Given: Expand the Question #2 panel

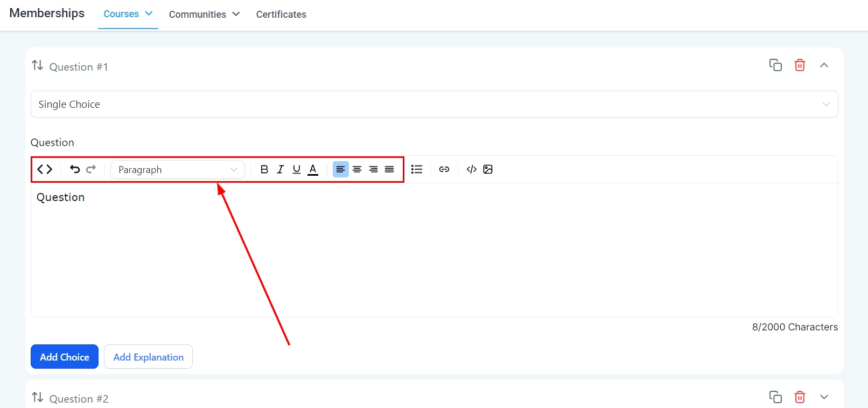Looking at the screenshot, I should point(824,397).
